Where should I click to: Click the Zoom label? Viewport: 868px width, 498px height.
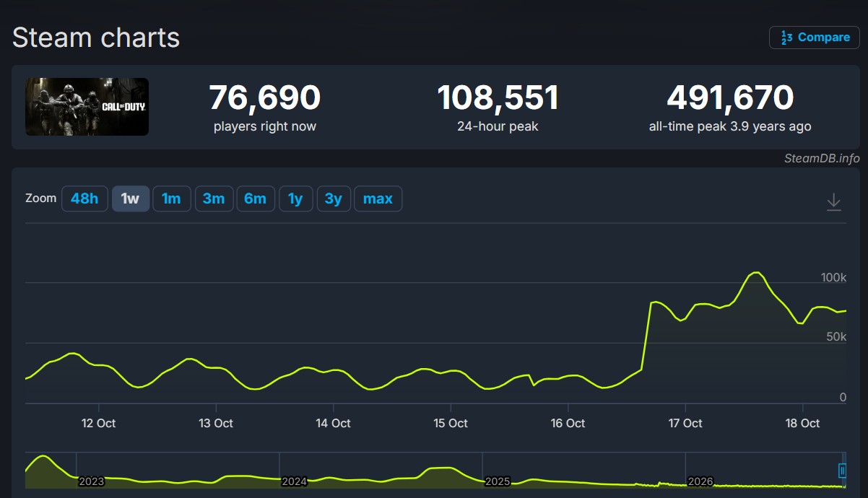coord(40,198)
